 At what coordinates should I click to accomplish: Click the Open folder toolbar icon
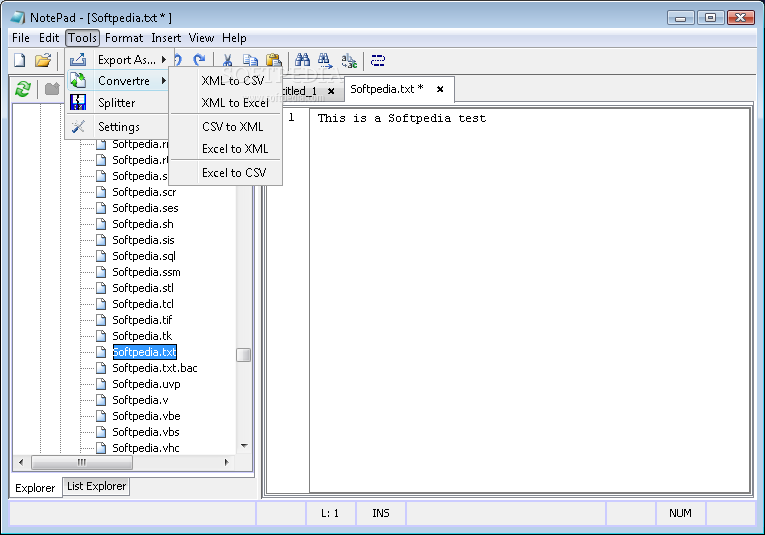click(x=43, y=60)
